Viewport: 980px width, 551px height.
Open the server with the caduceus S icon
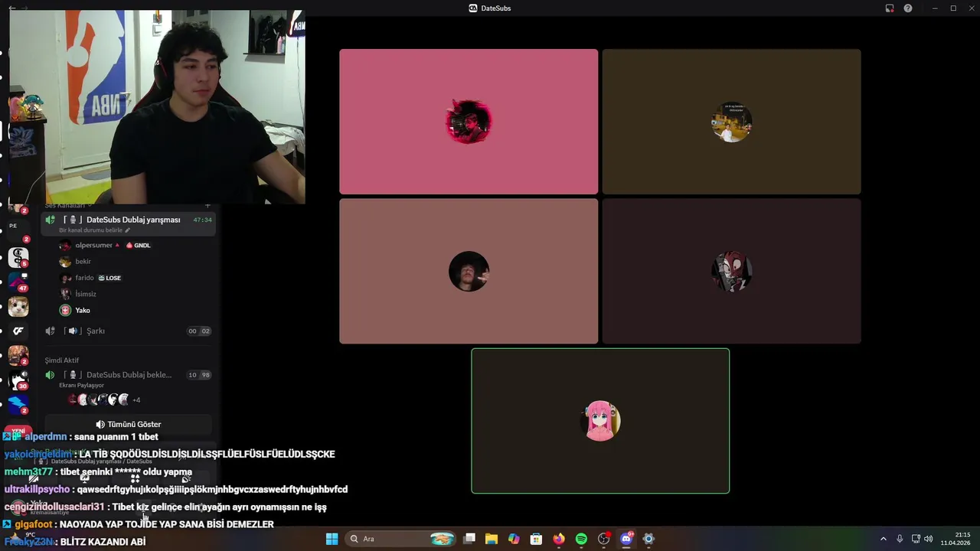click(18, 256)
